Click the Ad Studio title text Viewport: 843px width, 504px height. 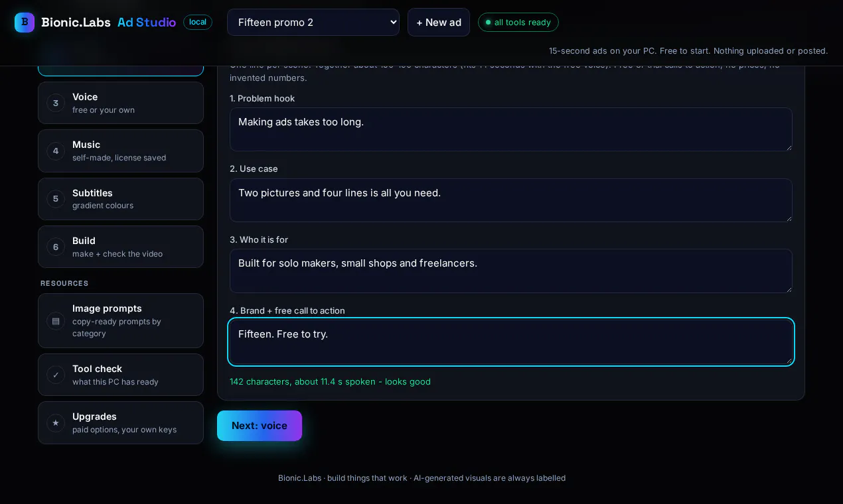click(147, 23)
